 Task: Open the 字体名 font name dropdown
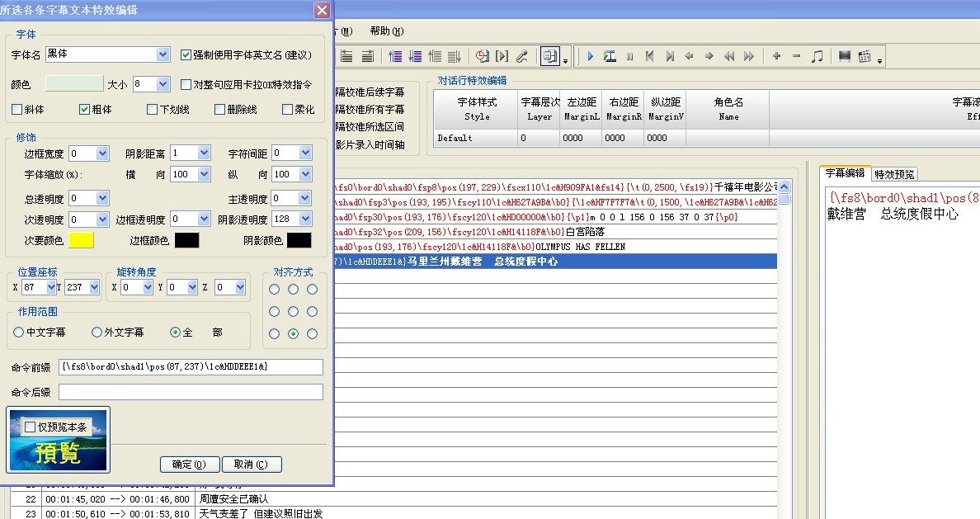pyautogui.click(x=163, y=54)
